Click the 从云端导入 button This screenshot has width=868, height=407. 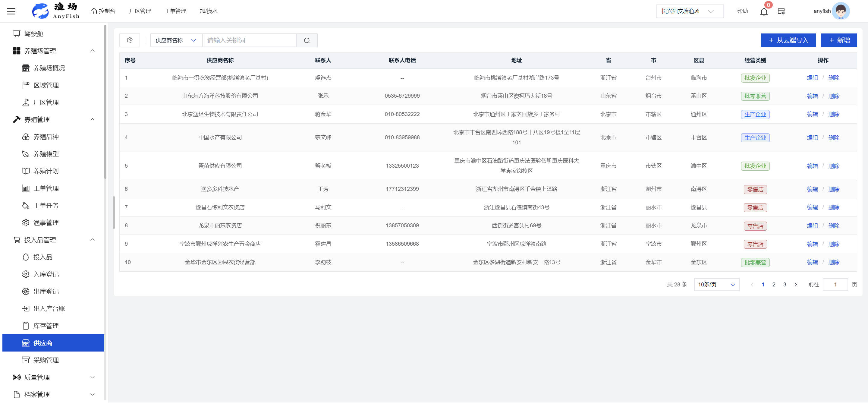[x=788, y=40]
